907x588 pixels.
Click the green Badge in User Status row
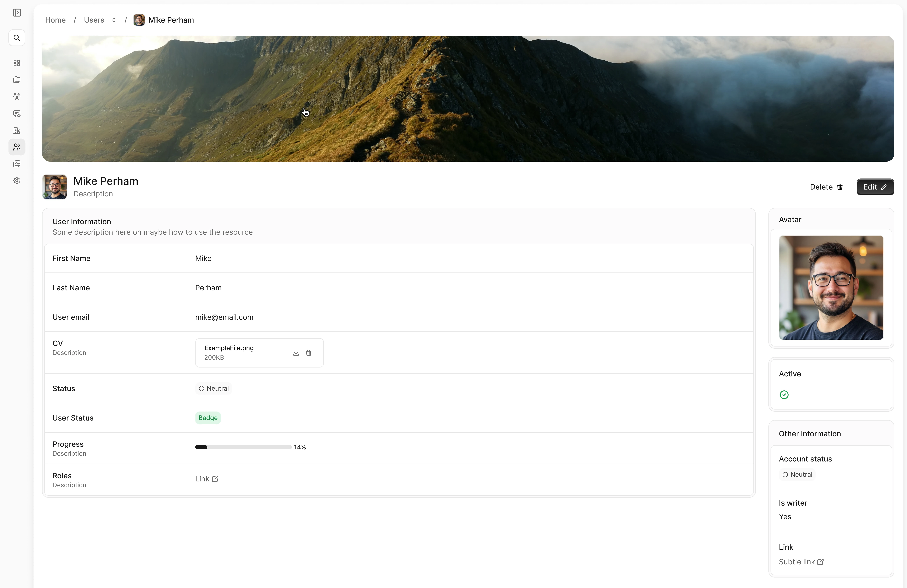[x=208, y=418]
